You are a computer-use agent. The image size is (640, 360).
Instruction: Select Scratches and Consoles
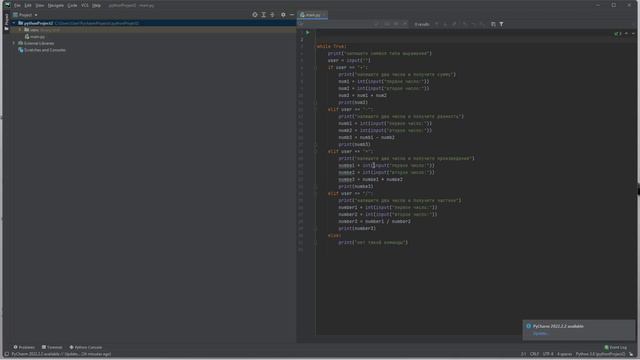pos(42,50)
